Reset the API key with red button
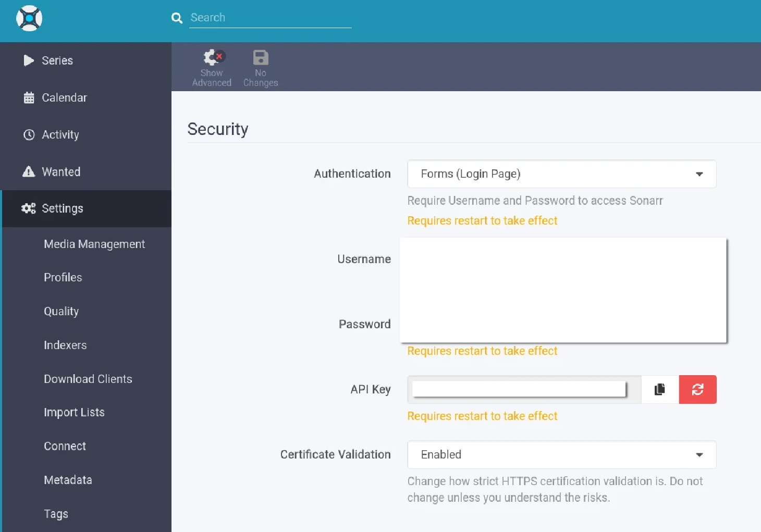 697,389
